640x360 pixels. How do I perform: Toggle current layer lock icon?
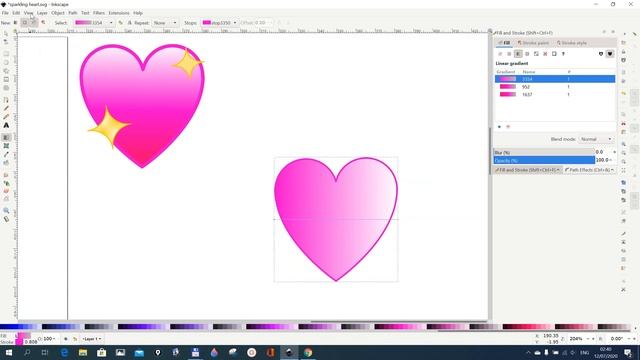[x=75, y=339]
